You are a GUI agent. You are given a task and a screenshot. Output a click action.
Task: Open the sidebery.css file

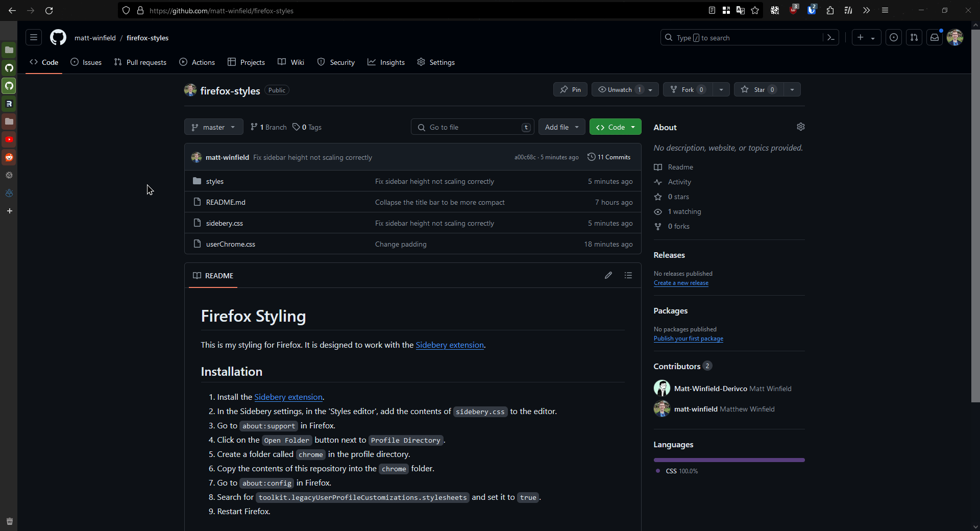pyautogui.click(x=225, y=223)
